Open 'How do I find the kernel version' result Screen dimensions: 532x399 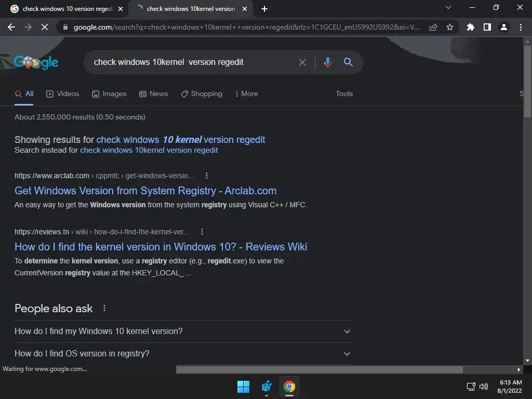(x=161, y=247)
